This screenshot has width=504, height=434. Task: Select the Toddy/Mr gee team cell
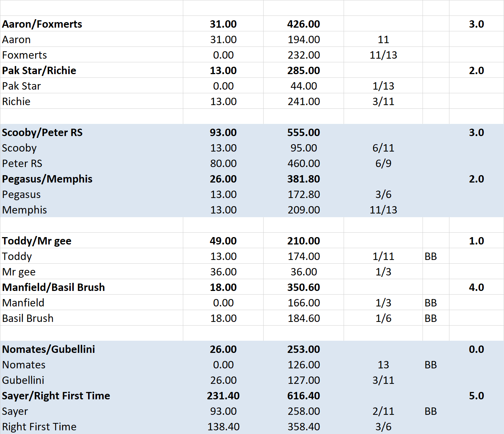click(x=37, y=241)
